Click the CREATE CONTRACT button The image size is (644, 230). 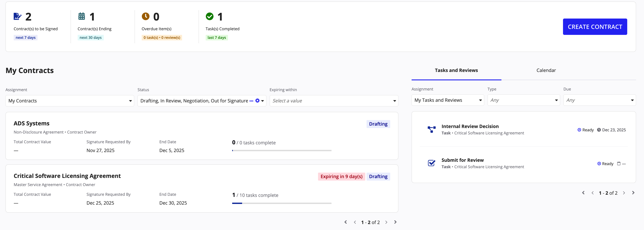[595, 27]
